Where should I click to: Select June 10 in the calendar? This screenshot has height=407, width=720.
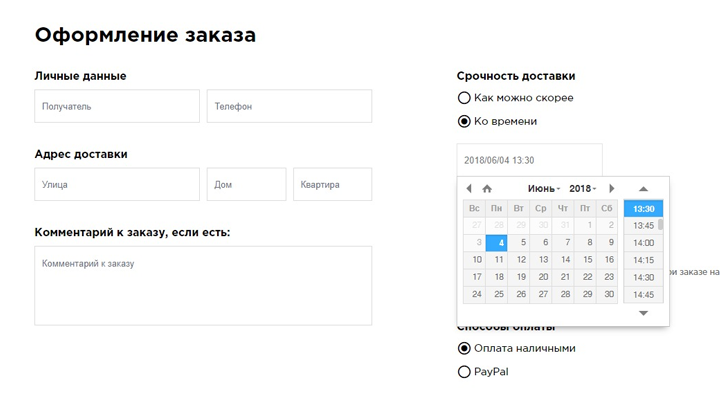pyautogui.click(x=474, y=260)
